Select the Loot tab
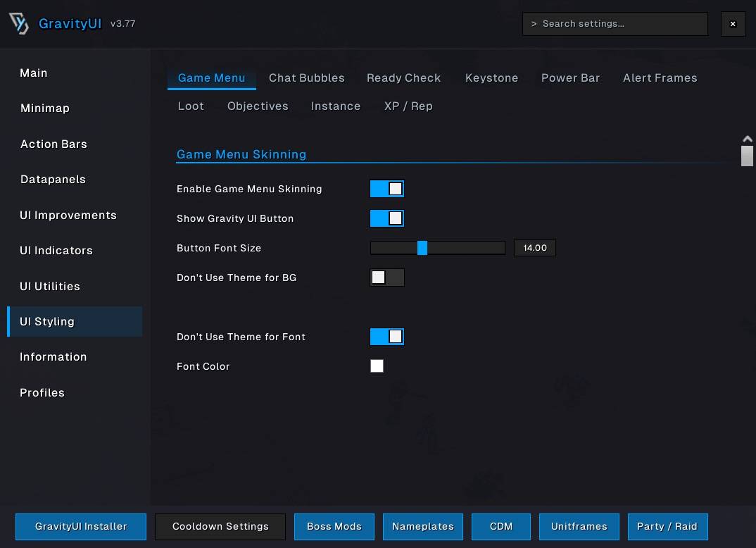This screenshot has height=548, width=756. pyautogui.click(x=191, y=106)
